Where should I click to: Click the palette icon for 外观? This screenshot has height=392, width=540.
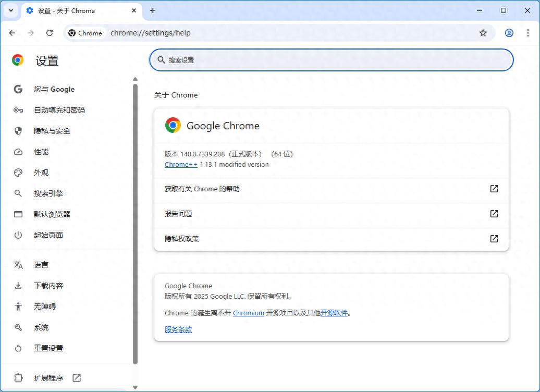pos(18,173)
